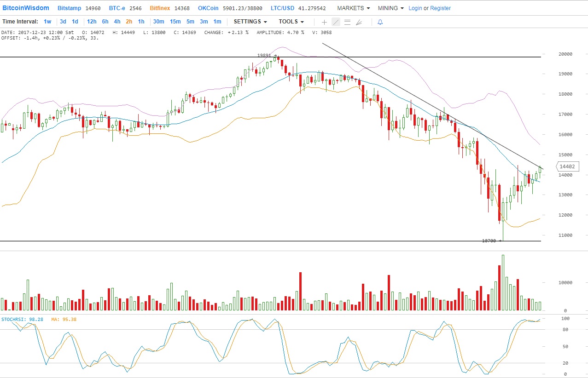Choose the 5m time interval
The image size is (588, 378).
point(190,22)
